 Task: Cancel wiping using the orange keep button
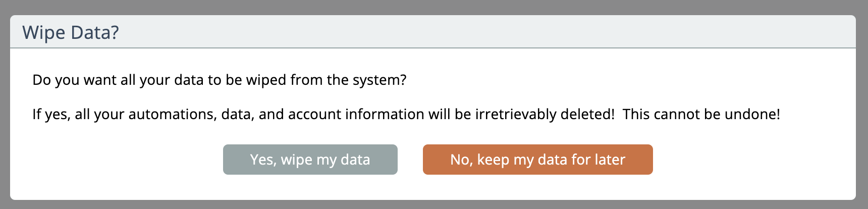(537, 160)
